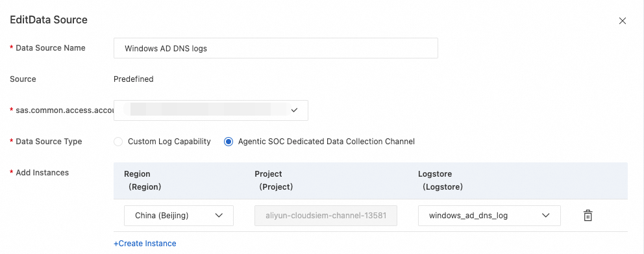Select Custom Log Capability radio button
644x254 pixels.
[118, 142]
